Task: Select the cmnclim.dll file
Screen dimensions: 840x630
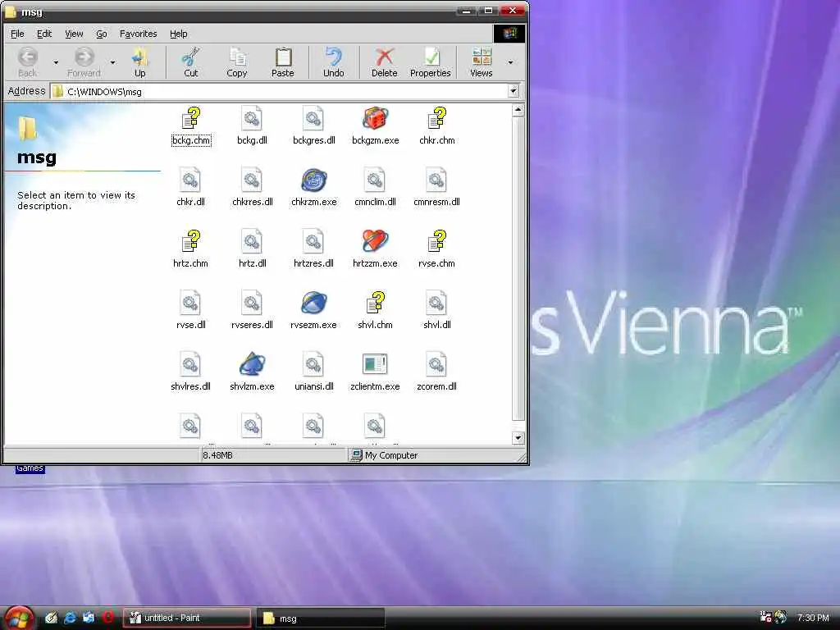Action: (x=375, y=188)
